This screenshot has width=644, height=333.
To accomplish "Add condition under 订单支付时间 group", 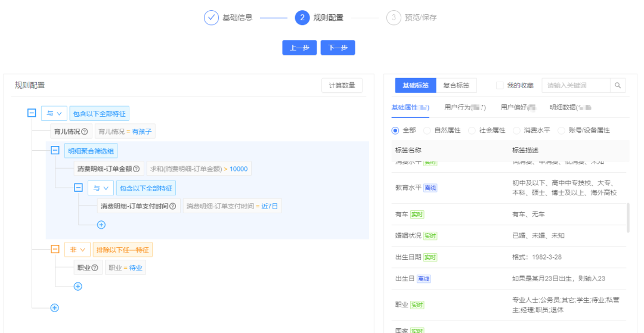I will (x=101, y=225).
